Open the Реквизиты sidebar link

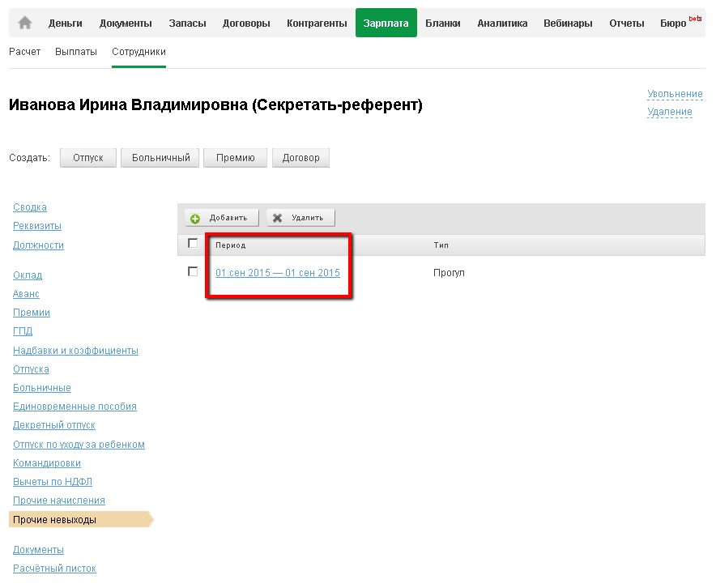tap(37, 226)
